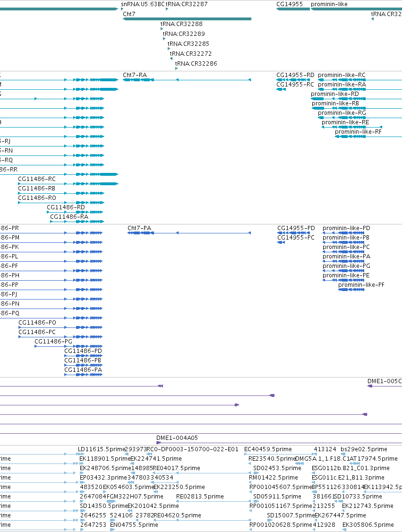Open the EK248706.5prime EST
402x532 pixels.
tap(82, 473)
